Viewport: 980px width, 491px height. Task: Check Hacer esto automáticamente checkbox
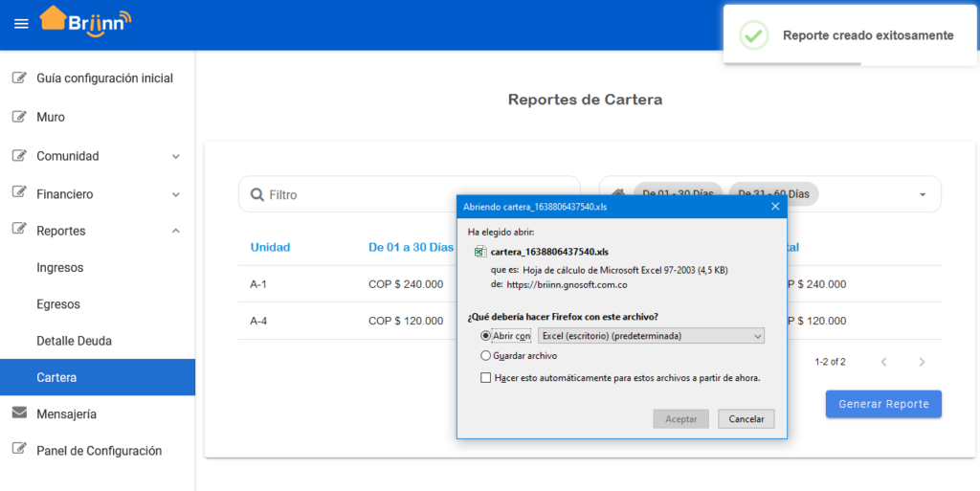coord(485,378)
